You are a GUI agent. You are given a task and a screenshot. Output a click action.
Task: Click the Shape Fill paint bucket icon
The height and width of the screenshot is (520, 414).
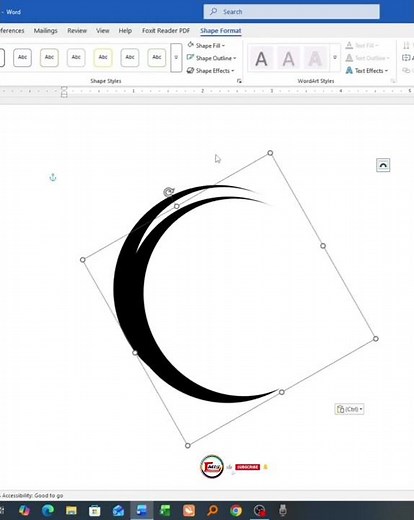191,45
